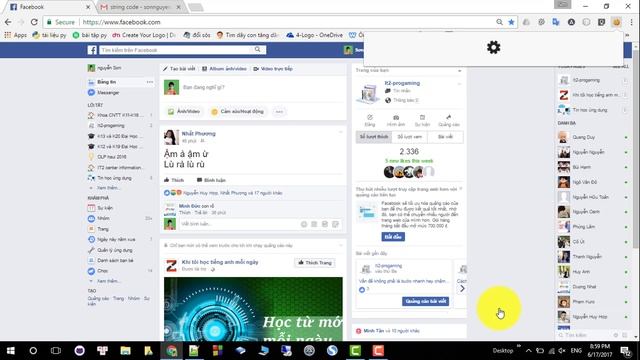
Task: Select the Tạo bài viết tab
Action: pyautogui.click(x=179, y=69)
